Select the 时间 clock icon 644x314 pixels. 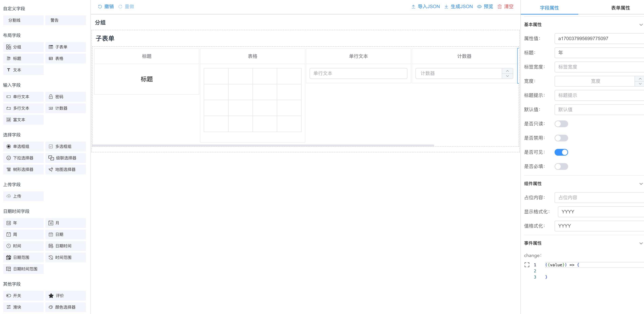coord(8,246)
